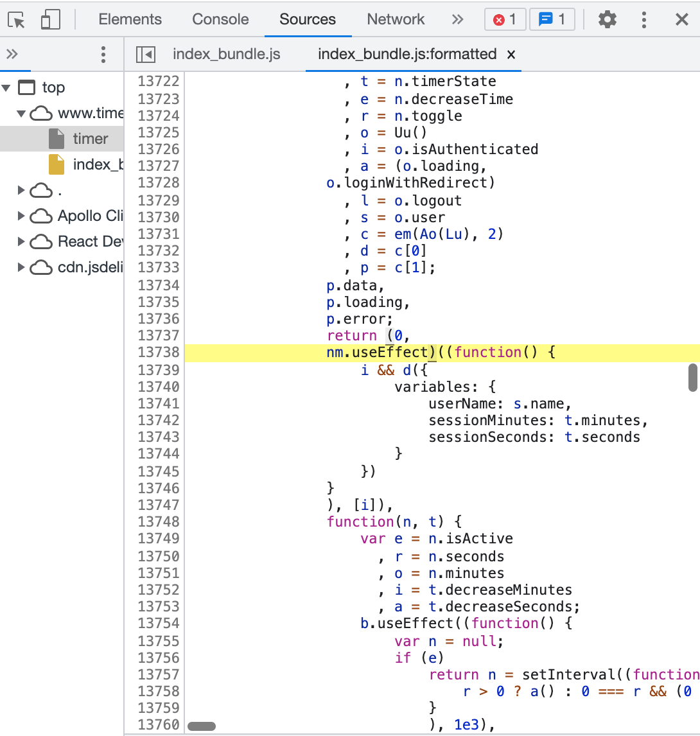Collapse the top frame tree node
The width and height of the screenshot is (700, 736).
click(6, 87)
